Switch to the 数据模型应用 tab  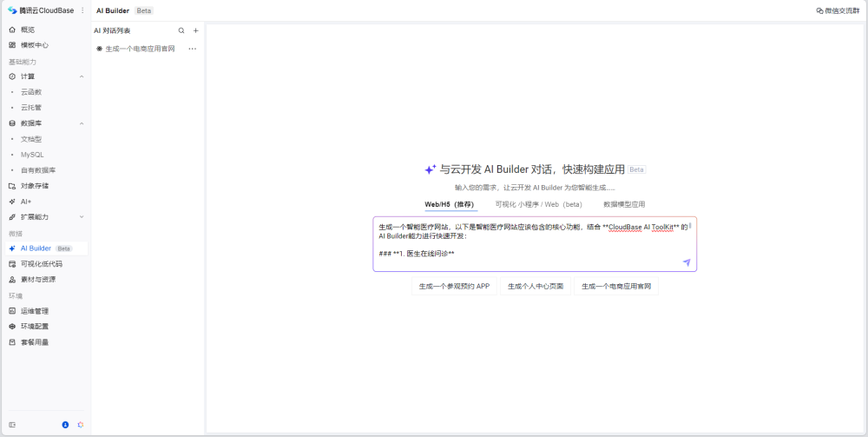pyautogui.click(x=624, y=204)
